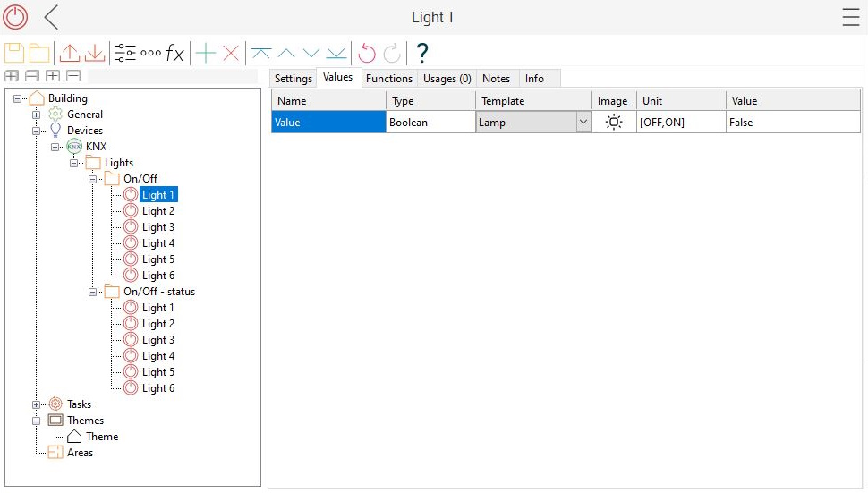The height and width of the screenshot is (493, 868).
Task: Open the Usages (0) tab
Action: coord(447,79)
